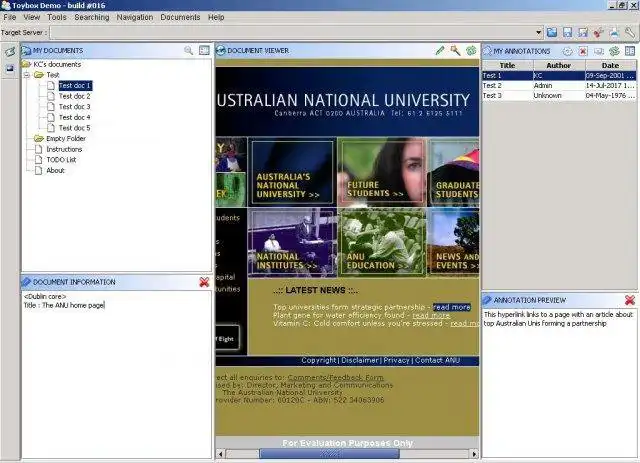Screen dimensions: 640x463
Task: Click the Document Viewer globe icon
Action: [221, 50]
